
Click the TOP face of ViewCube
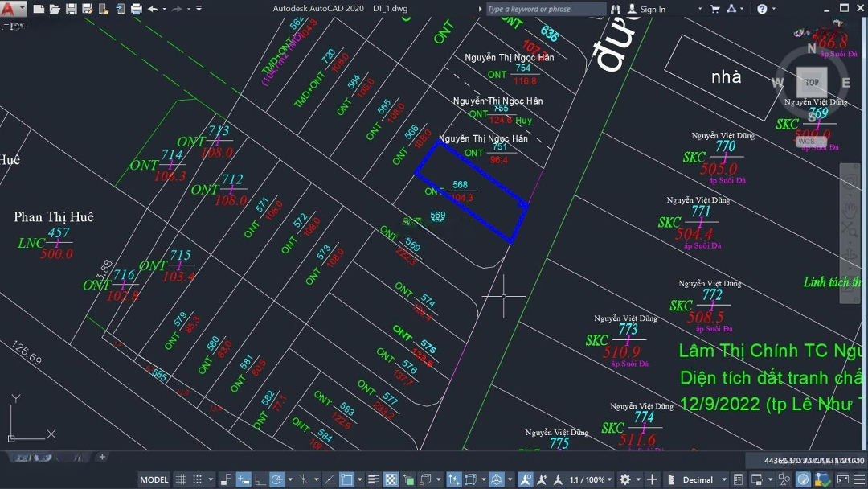[812, 82]
